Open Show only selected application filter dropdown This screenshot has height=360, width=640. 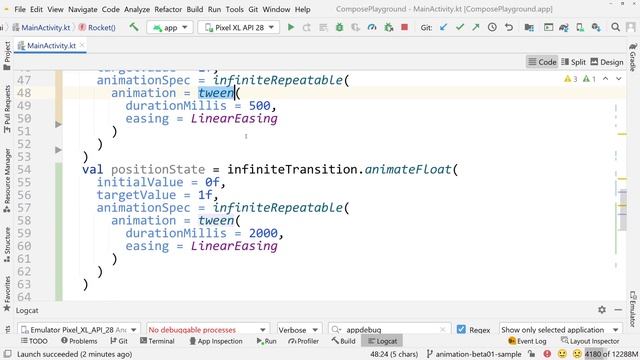(560, 329)
